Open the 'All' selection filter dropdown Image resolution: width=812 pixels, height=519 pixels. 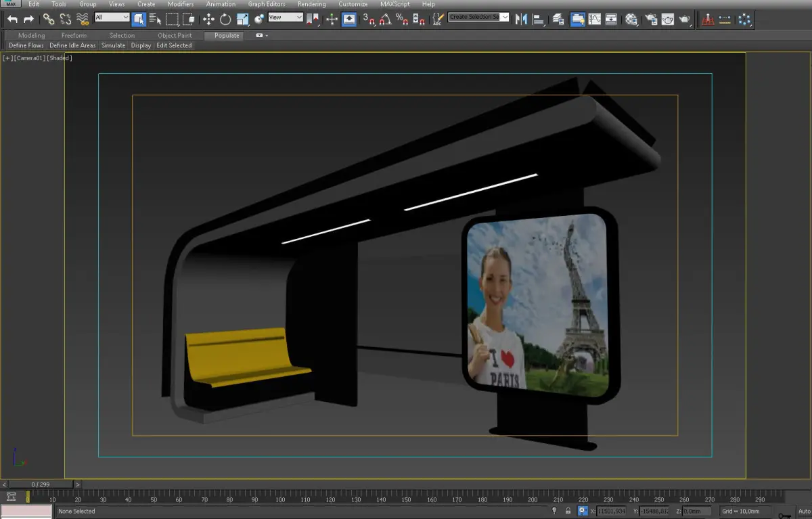coord(112,18)
